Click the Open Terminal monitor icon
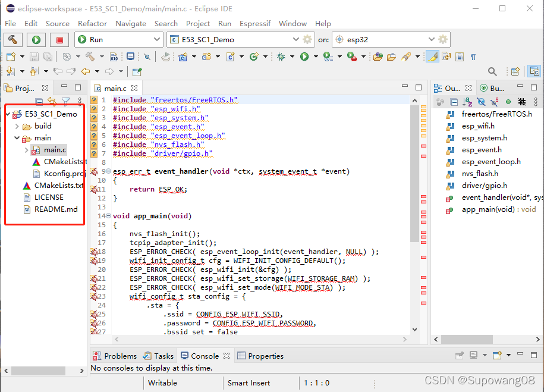The height and width of the screenshot is (392, 544). coord(130,57)
